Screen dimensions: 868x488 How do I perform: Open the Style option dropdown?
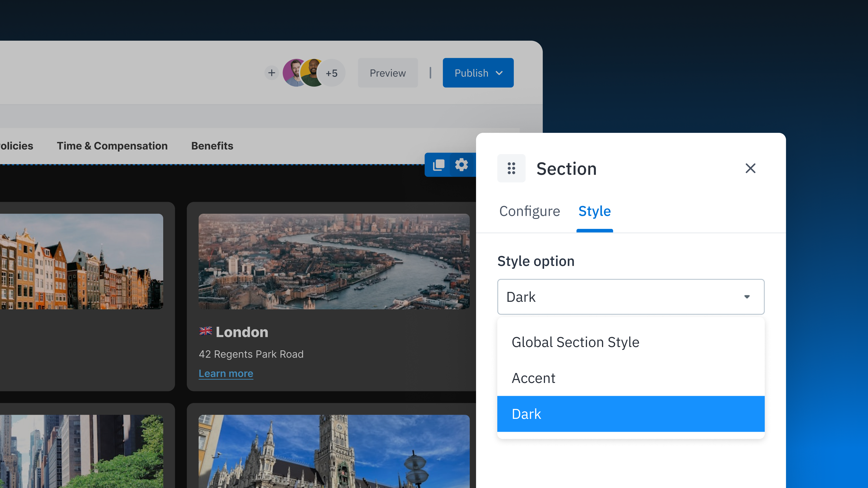(630, 297)
